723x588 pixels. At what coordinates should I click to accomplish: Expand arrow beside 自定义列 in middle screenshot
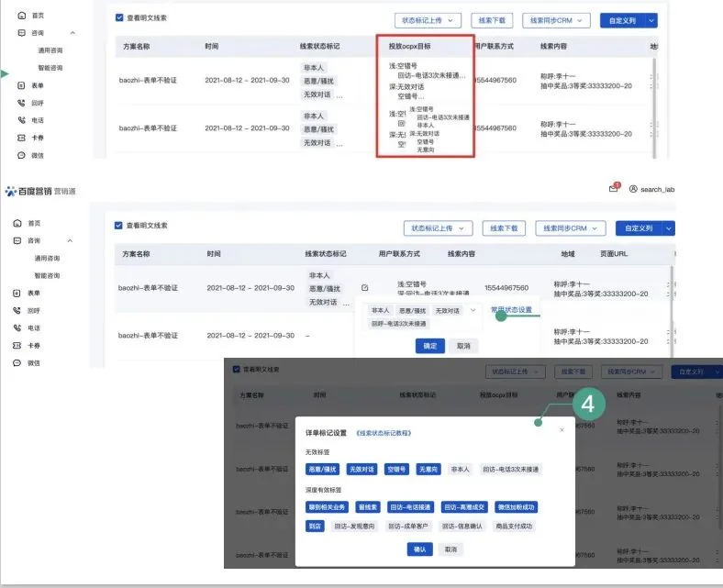669,228
